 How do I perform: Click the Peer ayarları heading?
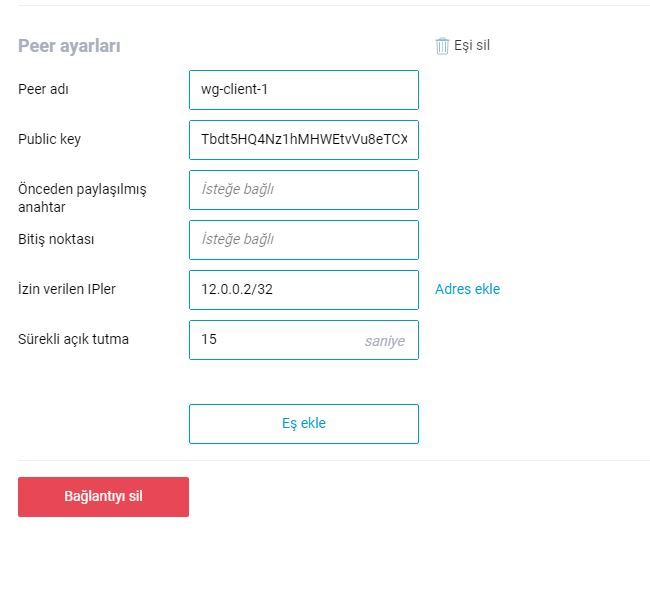coord(69,46)
